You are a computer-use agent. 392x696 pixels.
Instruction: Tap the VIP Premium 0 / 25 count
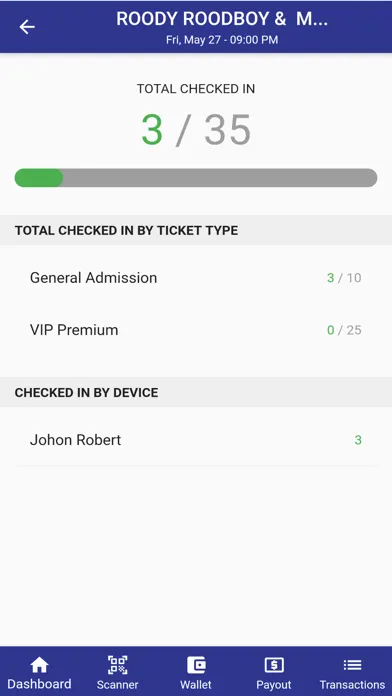click(x=344, y=330)
